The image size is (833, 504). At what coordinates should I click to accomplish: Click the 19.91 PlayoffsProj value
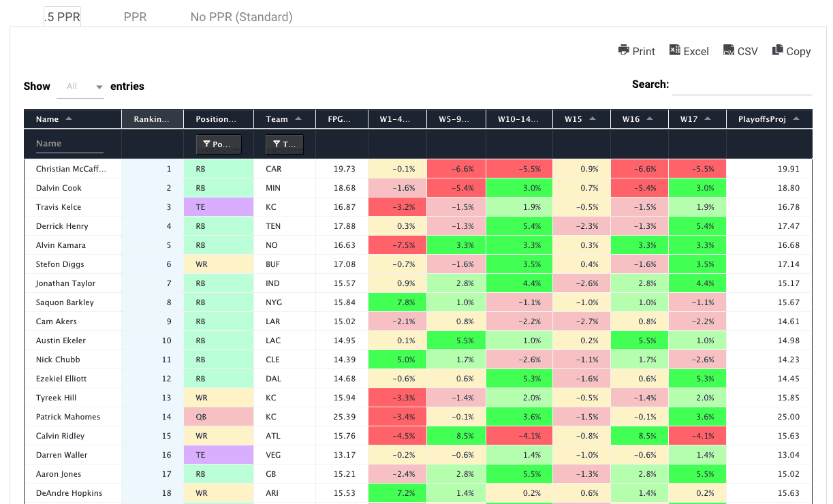pos(770,169)
